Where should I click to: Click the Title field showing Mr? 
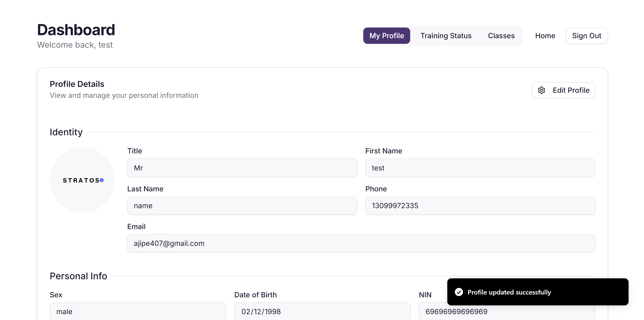242,168
